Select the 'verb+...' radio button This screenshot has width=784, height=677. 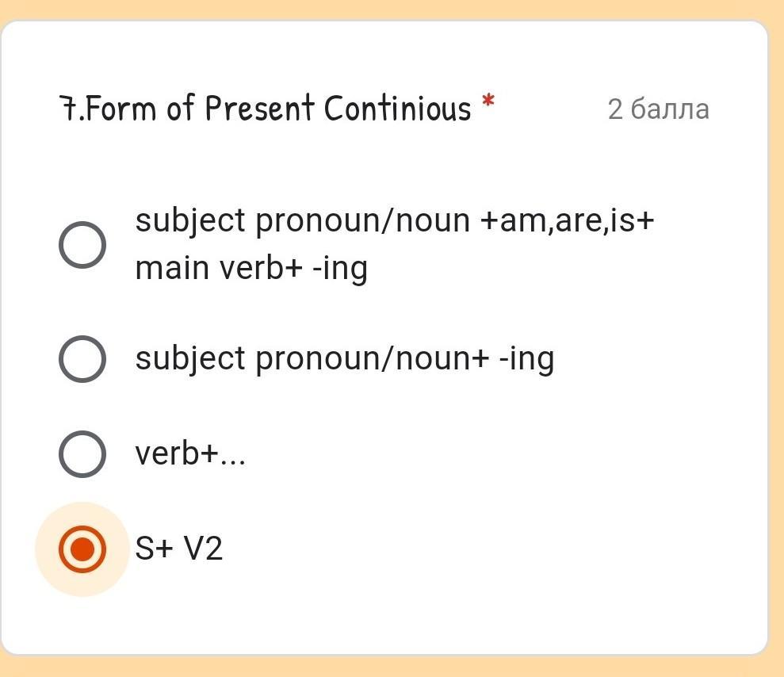82,453
